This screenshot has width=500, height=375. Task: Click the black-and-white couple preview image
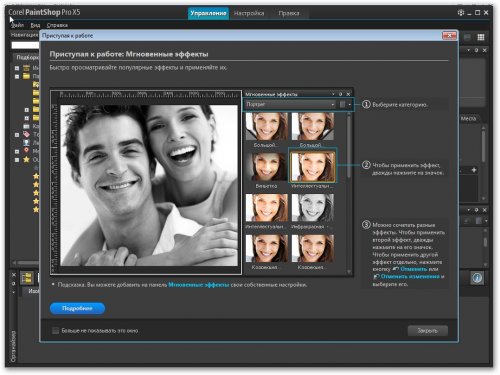(x=149, y=185)
